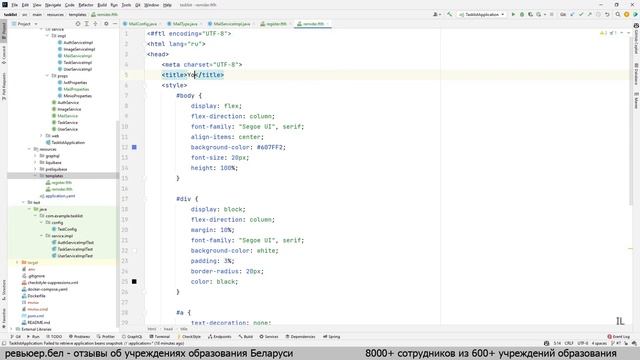
Task: Select Dockerfile in project tree
Action: [x=33, y=296]
